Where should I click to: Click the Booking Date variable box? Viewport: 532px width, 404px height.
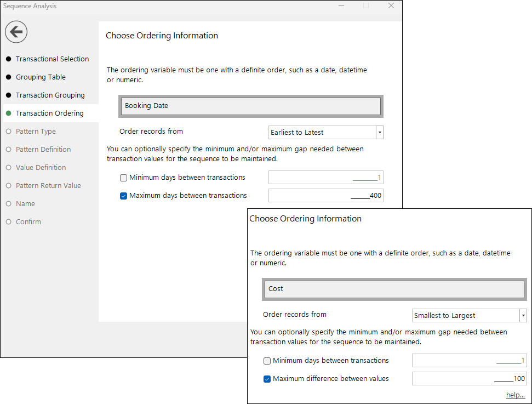pyautogui.click(x=251, y=106)
